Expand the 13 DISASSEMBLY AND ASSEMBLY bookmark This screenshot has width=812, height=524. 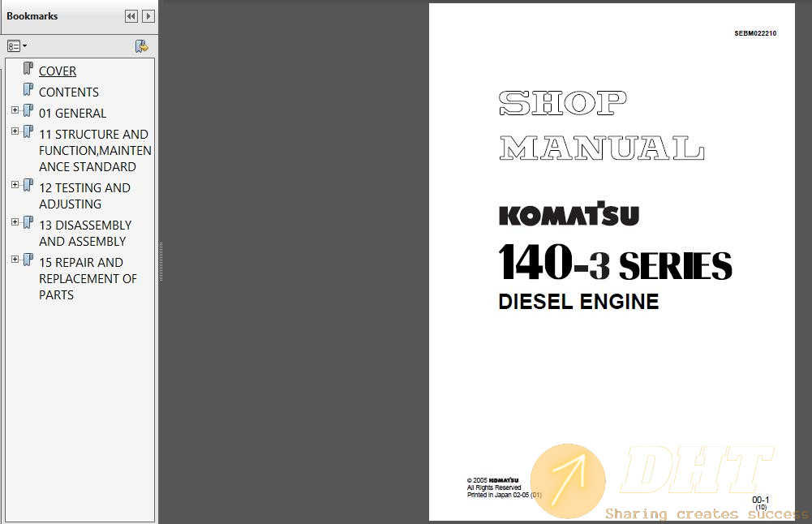(15, 222)
